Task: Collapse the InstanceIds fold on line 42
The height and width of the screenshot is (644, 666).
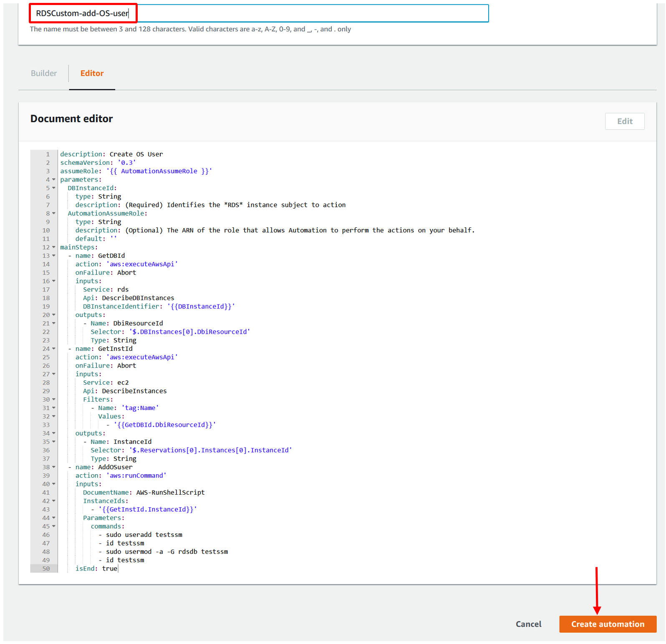Action: 54,501
